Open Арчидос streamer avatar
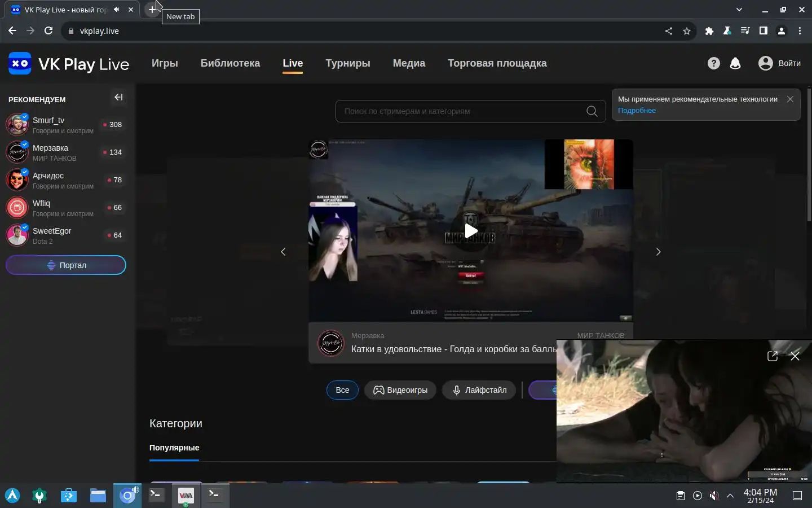 (x=17, y=179)
